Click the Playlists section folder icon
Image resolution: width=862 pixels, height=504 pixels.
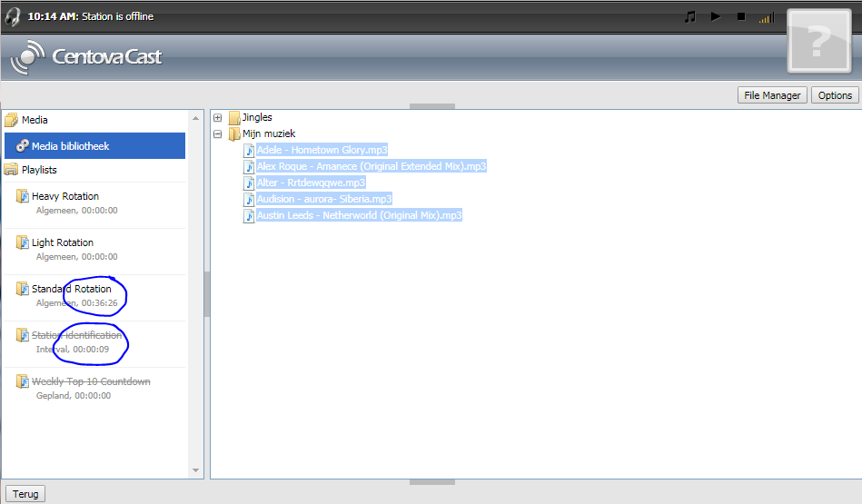(x=11, y=170)
